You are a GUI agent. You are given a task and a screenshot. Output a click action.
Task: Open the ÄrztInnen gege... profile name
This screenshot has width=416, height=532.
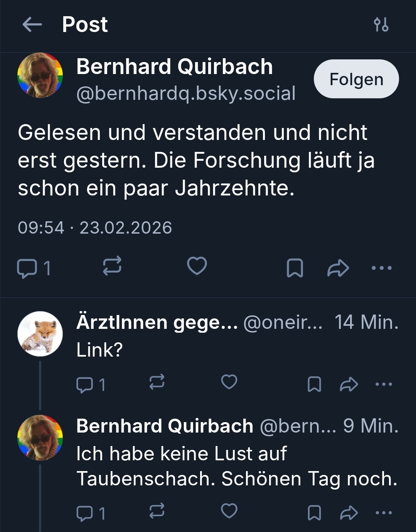coord(157,322)
